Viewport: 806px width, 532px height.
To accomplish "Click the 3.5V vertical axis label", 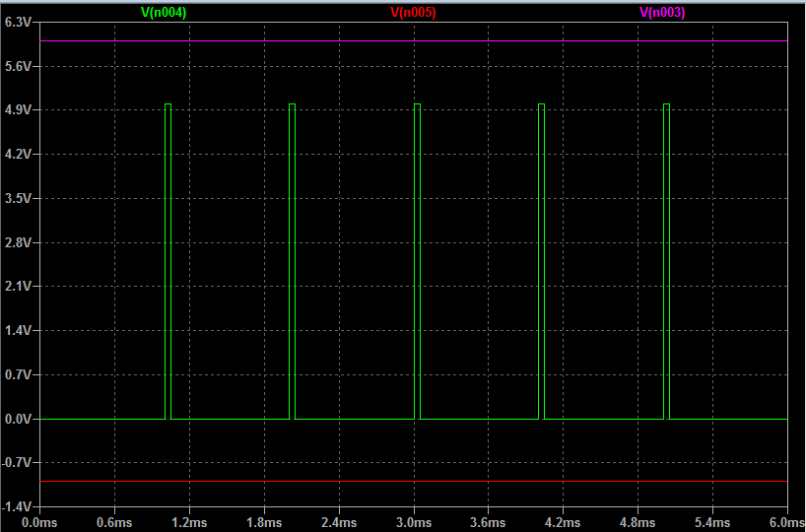I will [20, 198].
